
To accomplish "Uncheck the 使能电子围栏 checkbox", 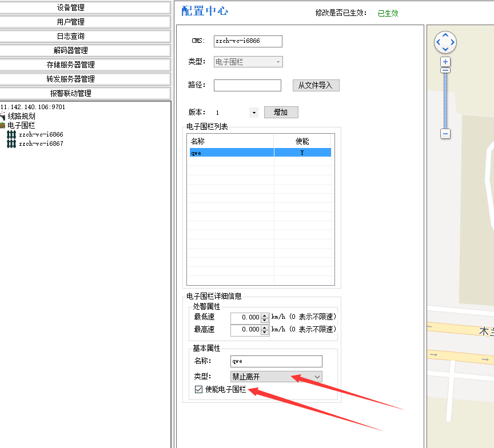I will coord(199,390).
